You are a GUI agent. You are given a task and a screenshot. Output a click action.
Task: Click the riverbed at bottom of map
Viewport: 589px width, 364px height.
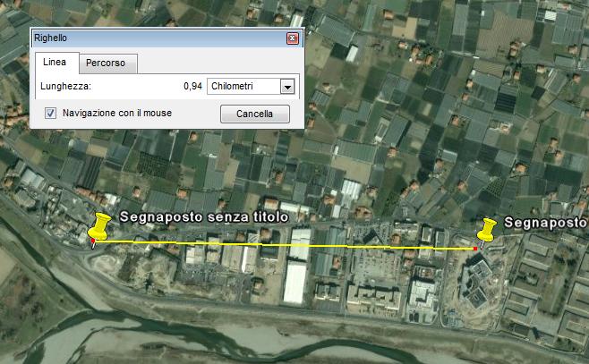[x=134, y=331]
